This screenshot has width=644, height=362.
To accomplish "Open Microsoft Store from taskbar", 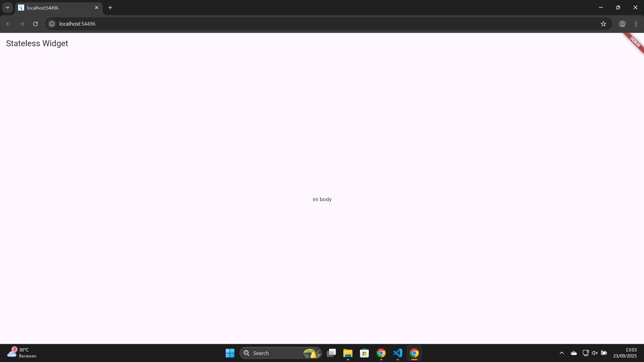I will (364, 353).
